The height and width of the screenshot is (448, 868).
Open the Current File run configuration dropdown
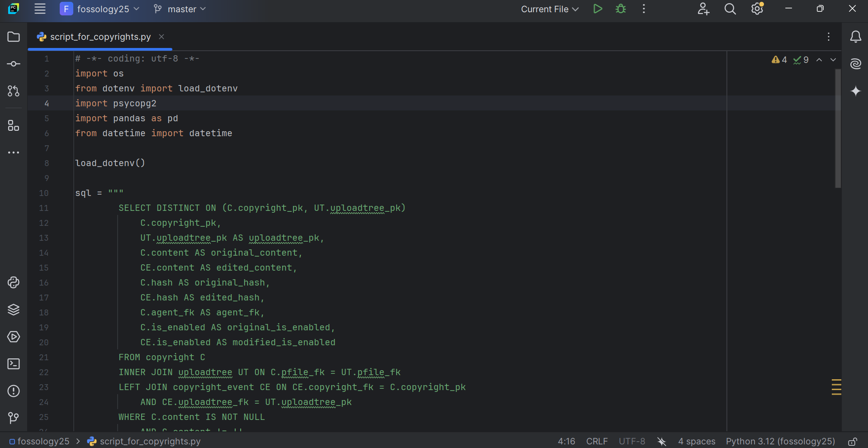pos(550,9)
